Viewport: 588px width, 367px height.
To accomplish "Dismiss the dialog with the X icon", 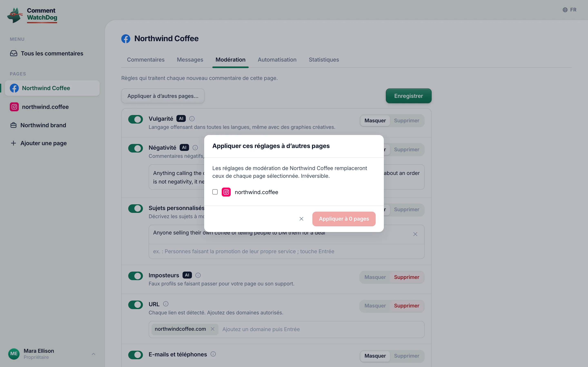I will [x=301, y=219].
